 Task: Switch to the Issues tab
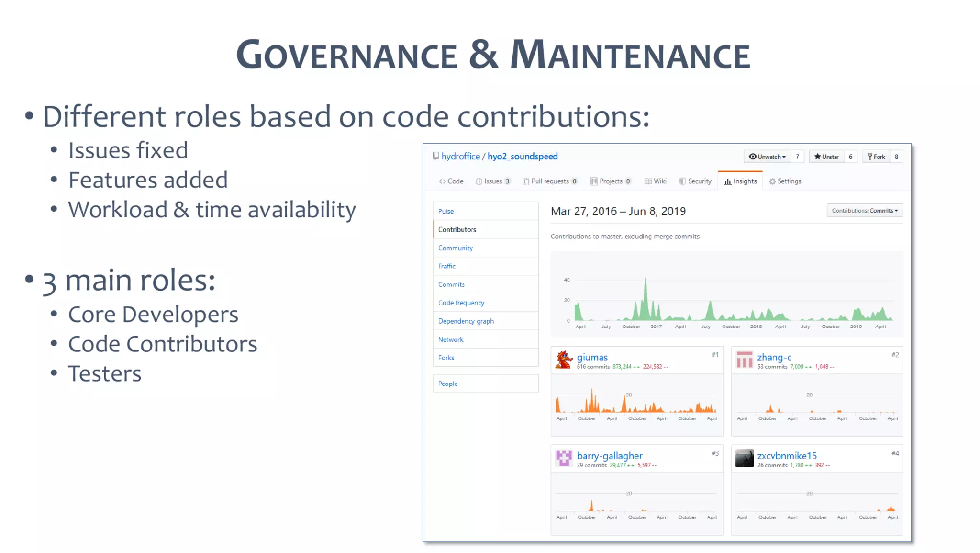pyautogui.click(x=493, y=181)
